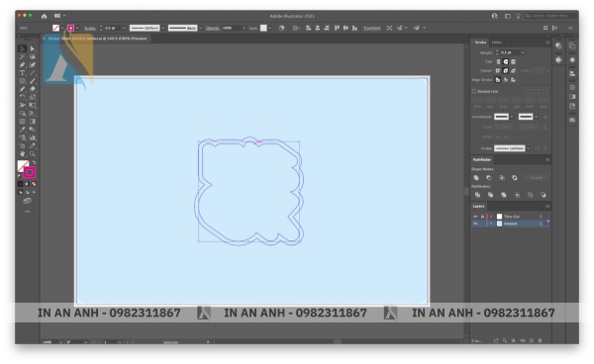Viewport: 594px width, 364px height.
Task: Click the Minus Back pathfinder icon
Action: tap(544, 195)
